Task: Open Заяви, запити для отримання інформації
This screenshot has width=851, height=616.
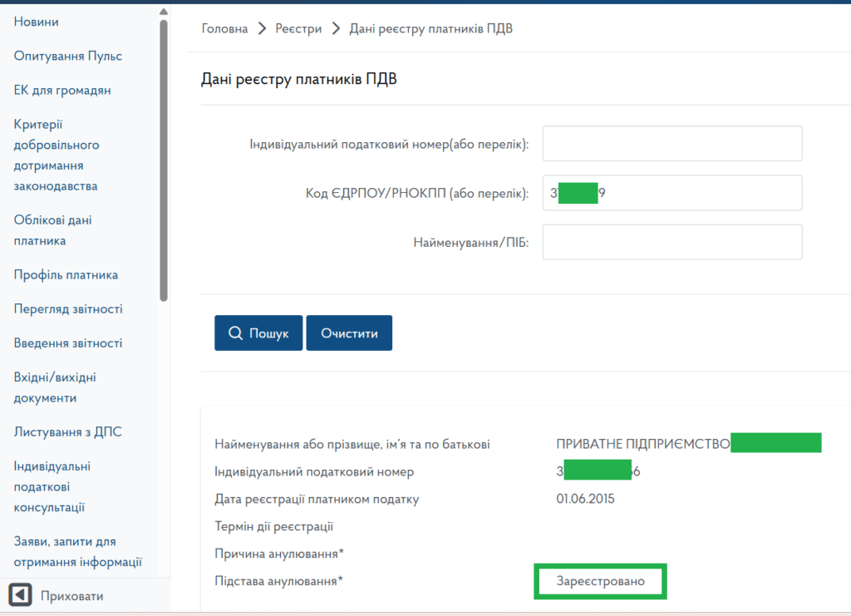Action: [77, 551]
